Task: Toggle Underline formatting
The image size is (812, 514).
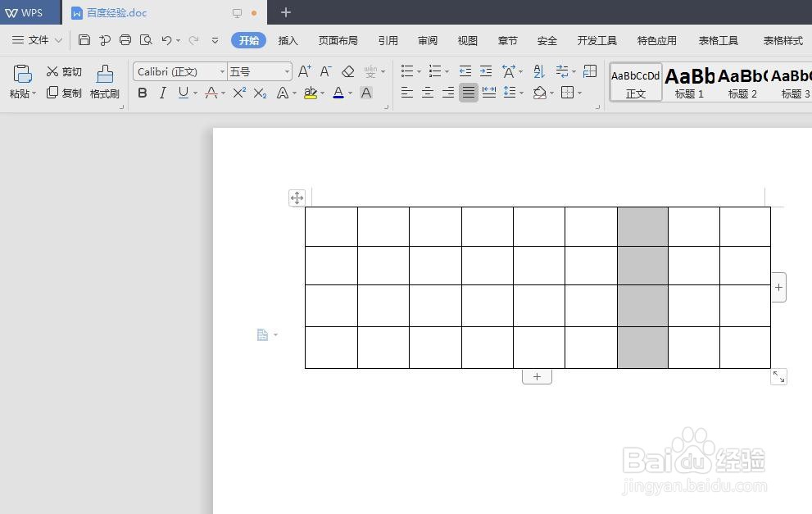Action: click(x=184, y=93)
